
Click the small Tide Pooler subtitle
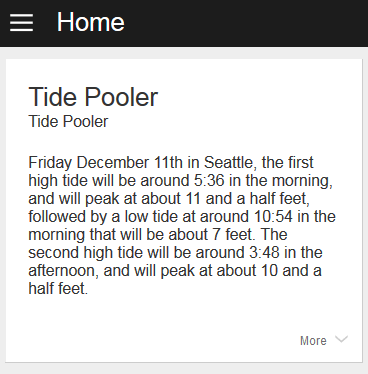68,121
